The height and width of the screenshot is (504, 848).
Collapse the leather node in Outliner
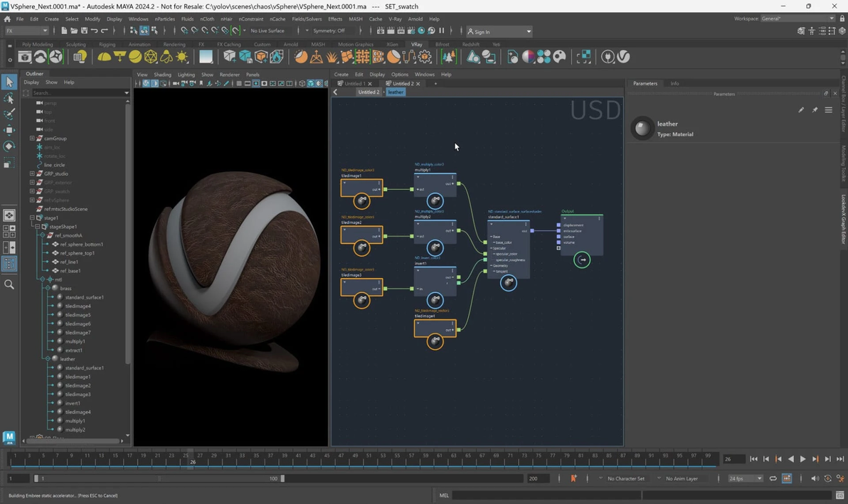pyautogui.click(x=48, y=359)
